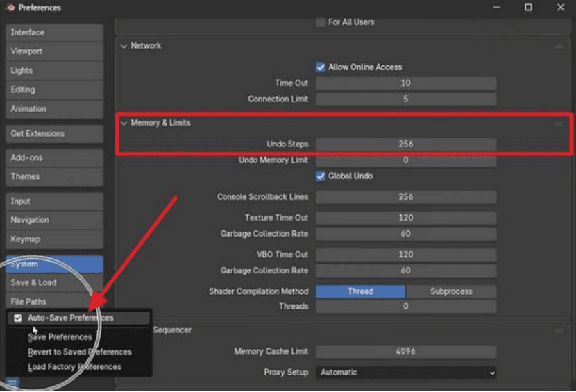Screen dimensions: 576x392
Task: Click the Memory & Limits panel grip dots
Action: pyautogui.click(x=559, y=123)
